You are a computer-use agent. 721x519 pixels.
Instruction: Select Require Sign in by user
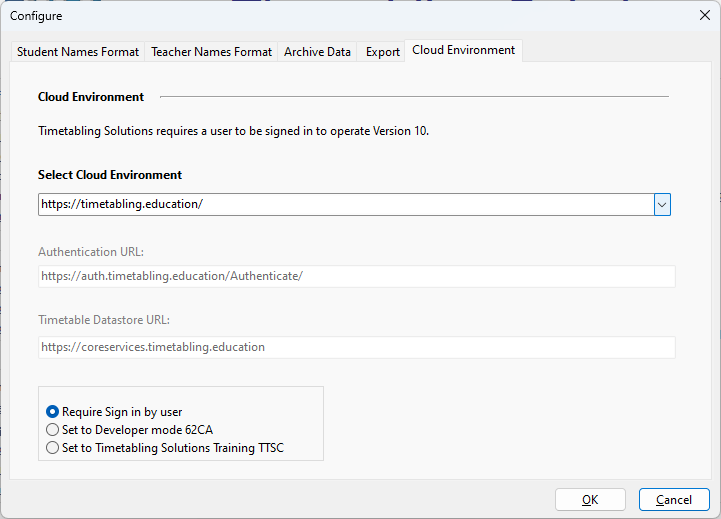114,412
